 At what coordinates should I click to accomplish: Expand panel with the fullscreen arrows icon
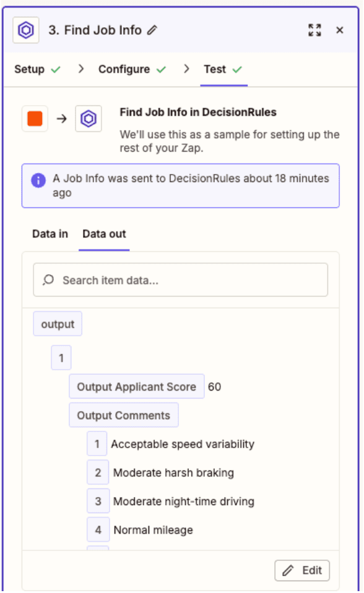314,30
